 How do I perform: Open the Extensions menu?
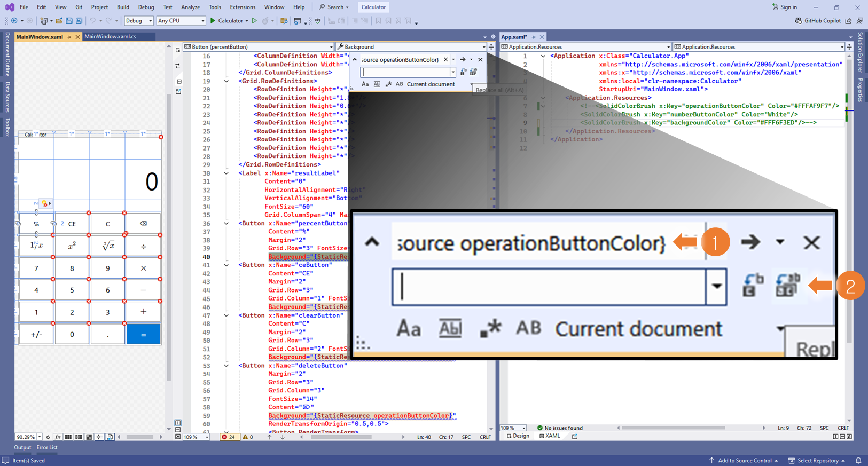[243, 7]
